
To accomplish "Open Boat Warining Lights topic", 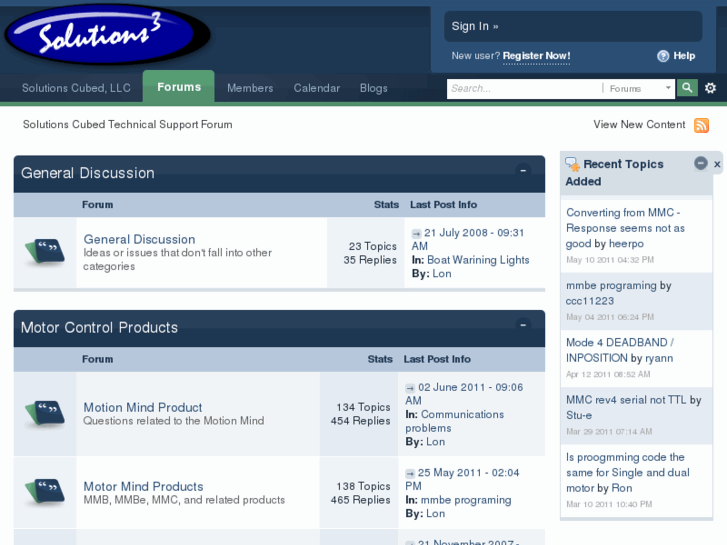I will 478,260.
